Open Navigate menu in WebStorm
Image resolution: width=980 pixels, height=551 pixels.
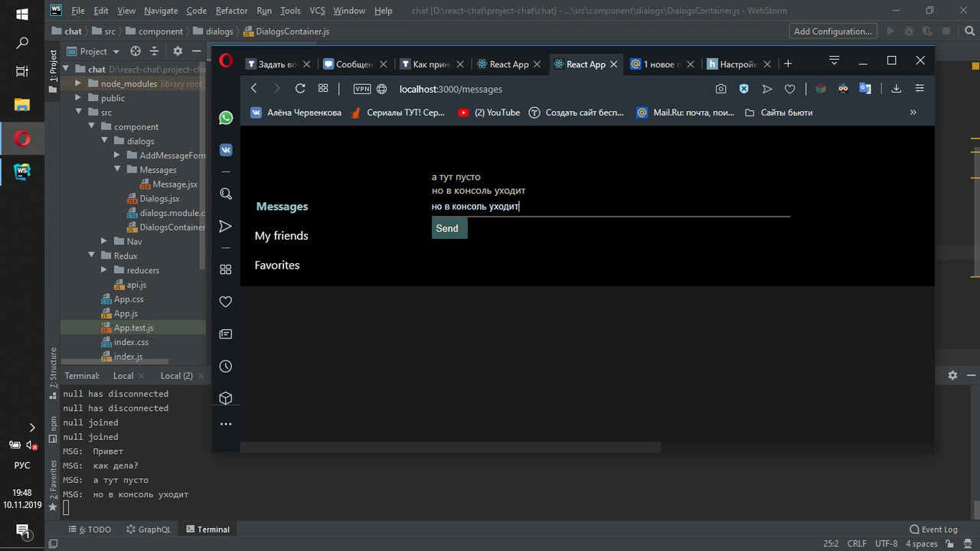161,11
